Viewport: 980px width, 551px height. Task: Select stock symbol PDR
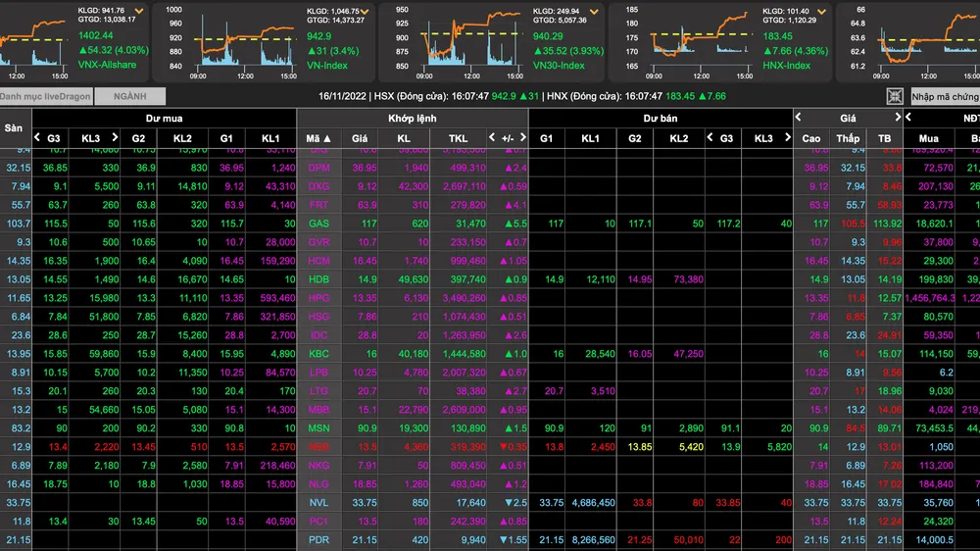point(318,540)
